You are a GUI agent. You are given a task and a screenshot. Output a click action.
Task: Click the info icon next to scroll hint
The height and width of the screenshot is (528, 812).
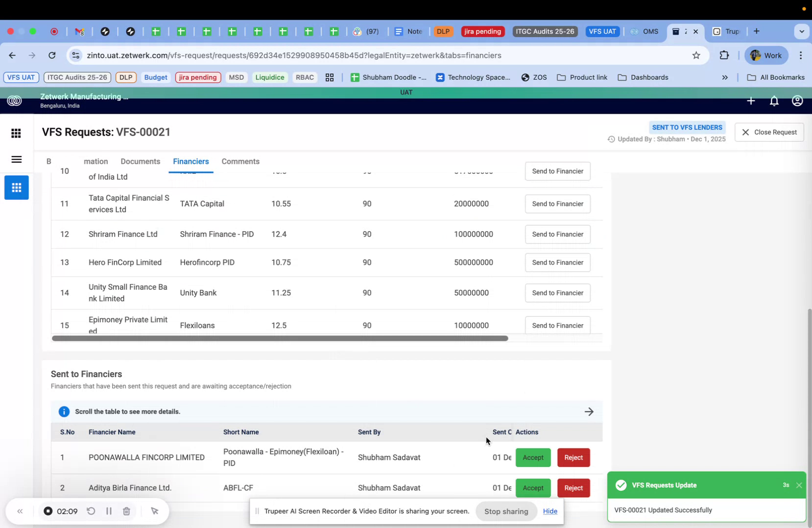tap(64, 411)
